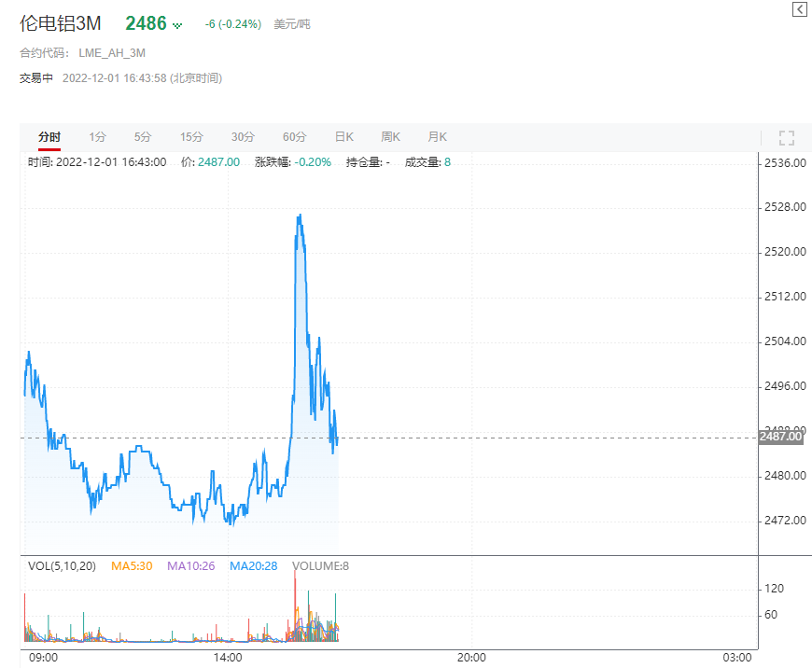This screenshot has width=812, height=668.
Task: Switch to the 60分 hourly chart
Action: point(295,136)
